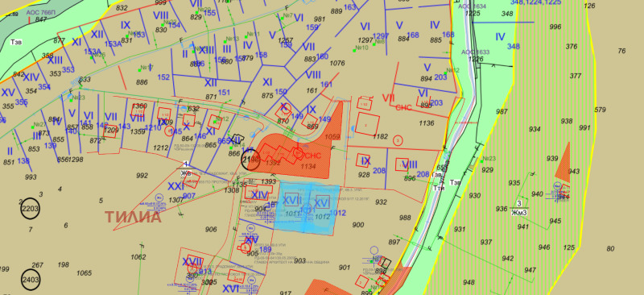644x295 pixels.
Task: Click parcel number 903
Action: coord(299,260)
